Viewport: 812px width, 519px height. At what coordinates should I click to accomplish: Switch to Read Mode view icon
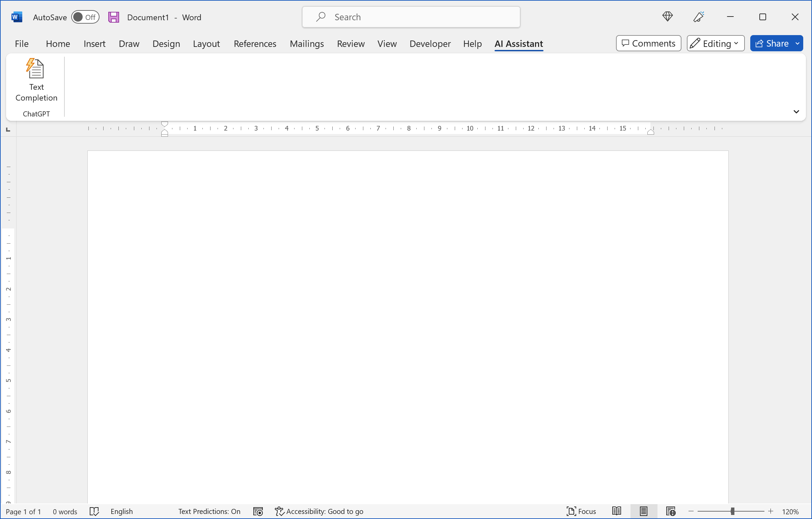616,511
